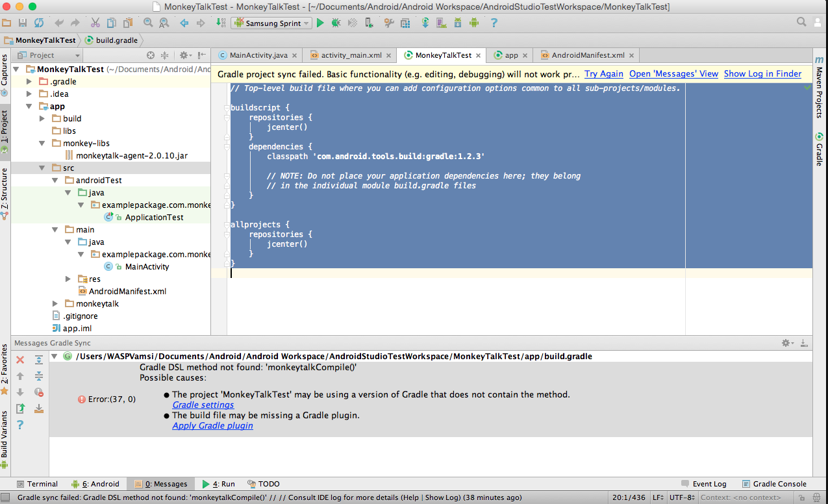The image size is (828, 504).
Task: Switch to AndroidManifest.xml editor tab
Action: coord(588,55)
